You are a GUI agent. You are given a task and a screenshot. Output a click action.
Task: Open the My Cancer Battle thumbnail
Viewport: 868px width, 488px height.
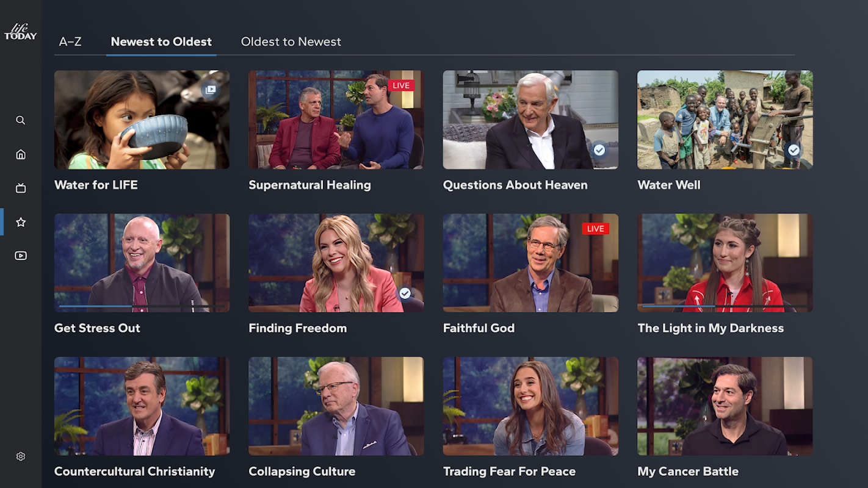tap(725, 406)
